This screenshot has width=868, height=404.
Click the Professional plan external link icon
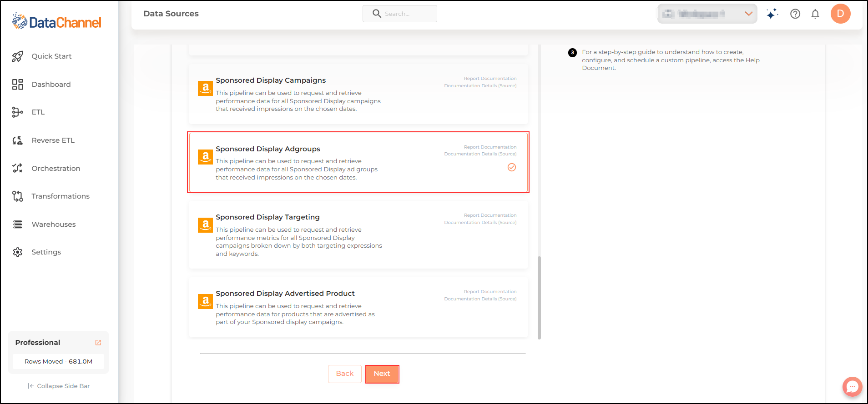tap(98, 343)
